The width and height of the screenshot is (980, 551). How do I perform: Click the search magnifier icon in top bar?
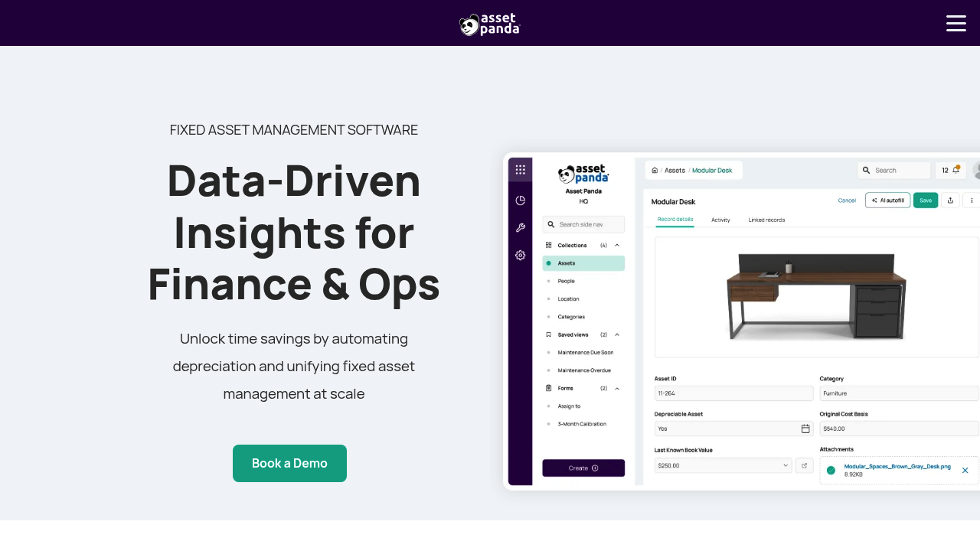(866, 170)
